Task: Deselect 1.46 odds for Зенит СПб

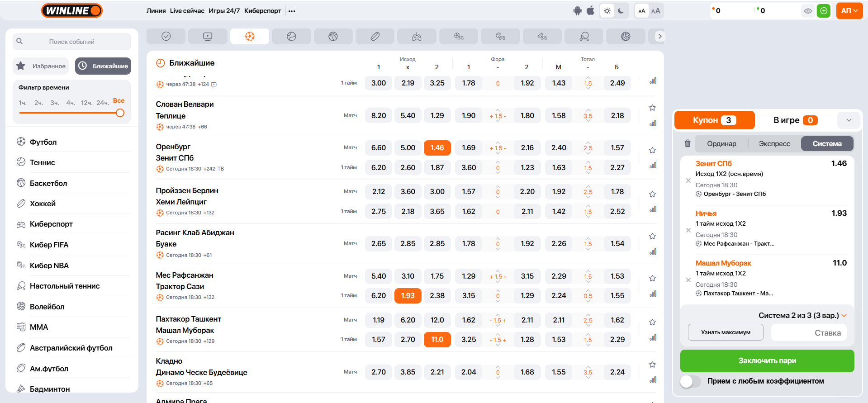Action: point(437,148)
